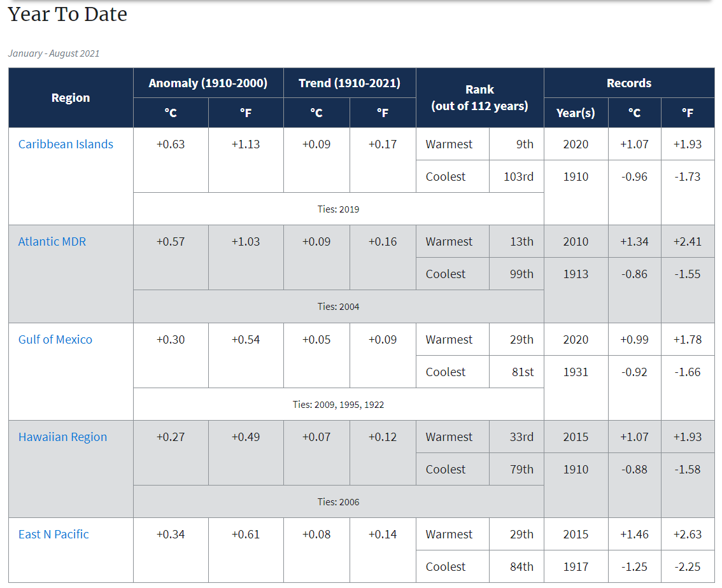Click the Year(s) sub-header under Records
Screen dimensions: 722x588
[x=576, y=113]
